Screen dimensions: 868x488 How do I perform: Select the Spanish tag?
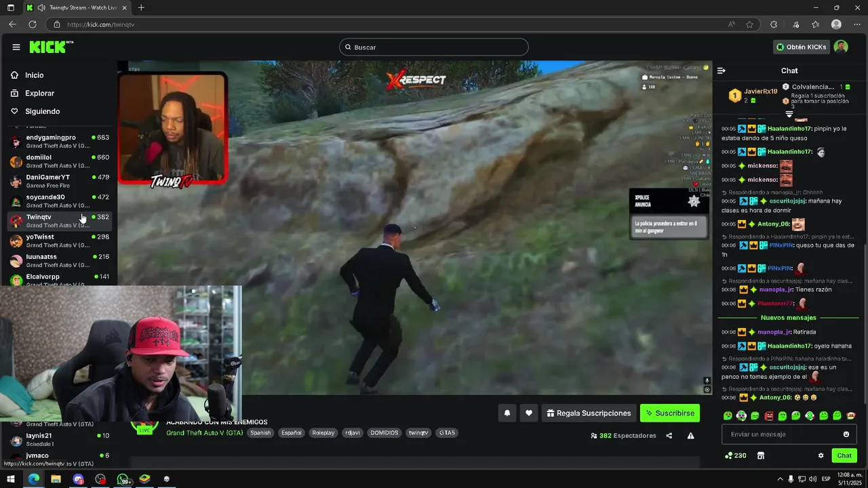(x=260, y=432)
